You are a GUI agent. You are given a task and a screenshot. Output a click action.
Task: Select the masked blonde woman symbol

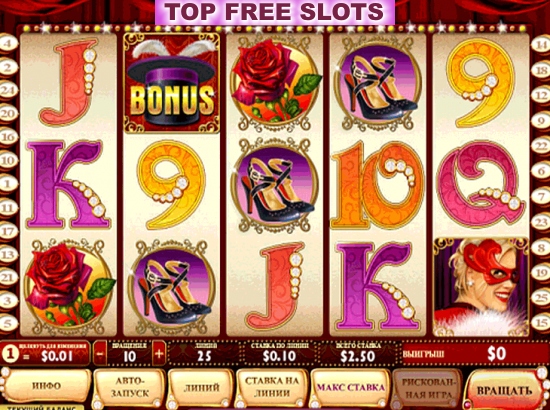click(481, 287)
